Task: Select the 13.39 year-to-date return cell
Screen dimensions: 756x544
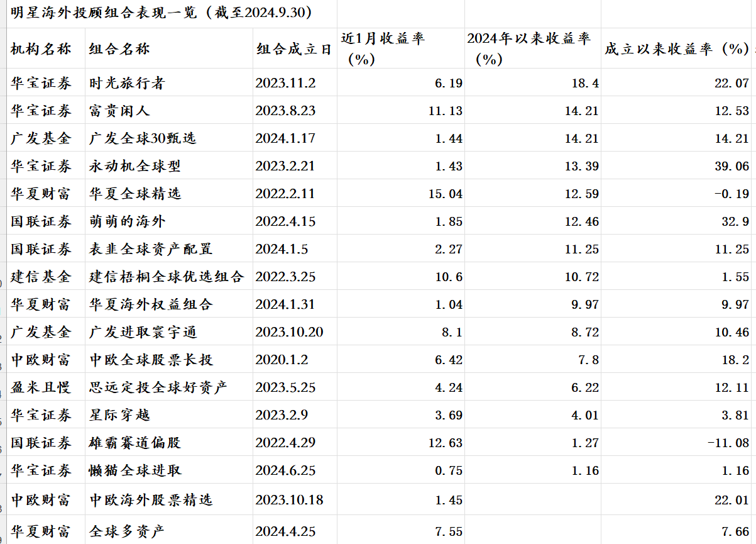Action: (x=533, y=165)
